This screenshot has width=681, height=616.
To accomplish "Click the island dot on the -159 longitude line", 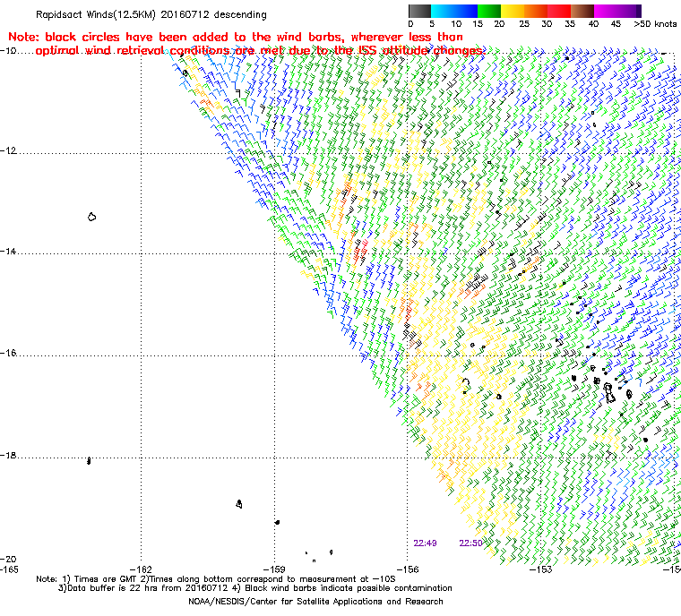I will 277,522.
